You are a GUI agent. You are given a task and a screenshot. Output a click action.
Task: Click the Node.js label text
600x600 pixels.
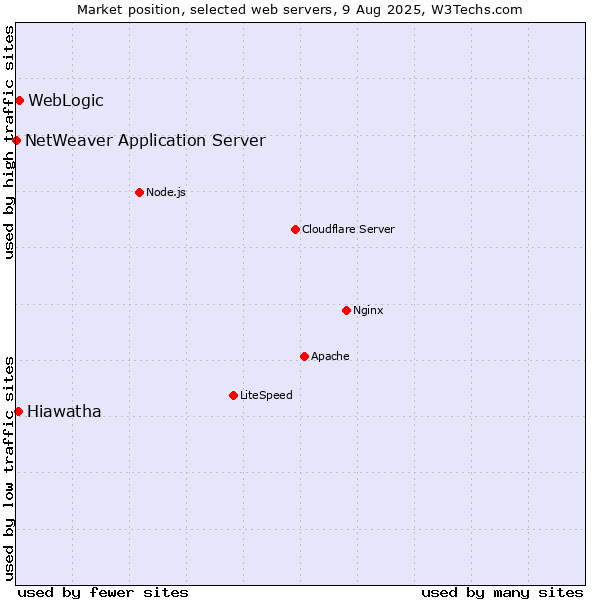point(166,192)
